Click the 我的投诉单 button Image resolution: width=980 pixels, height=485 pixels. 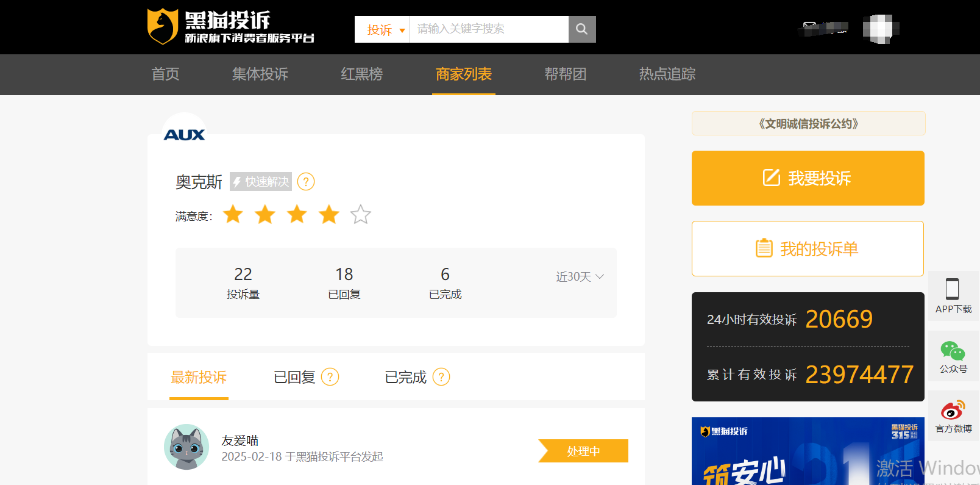tap(808, 249)
